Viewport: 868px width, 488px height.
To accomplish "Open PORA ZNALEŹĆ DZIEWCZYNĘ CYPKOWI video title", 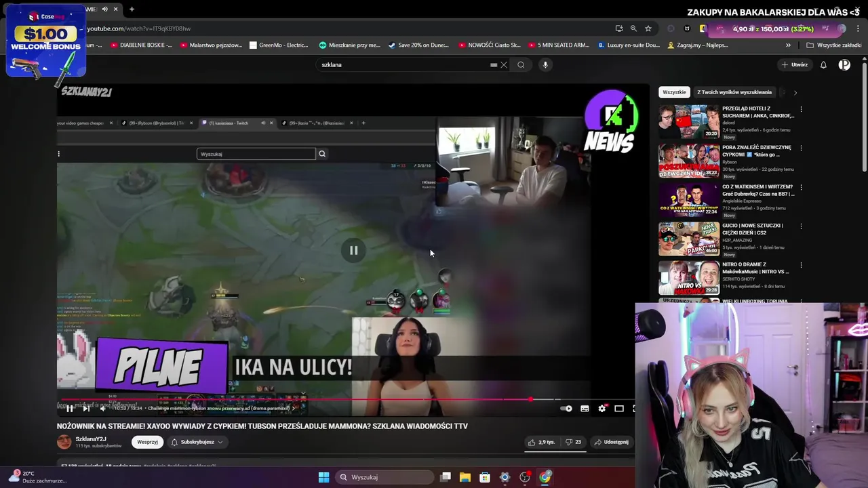I will pos(757,150).
